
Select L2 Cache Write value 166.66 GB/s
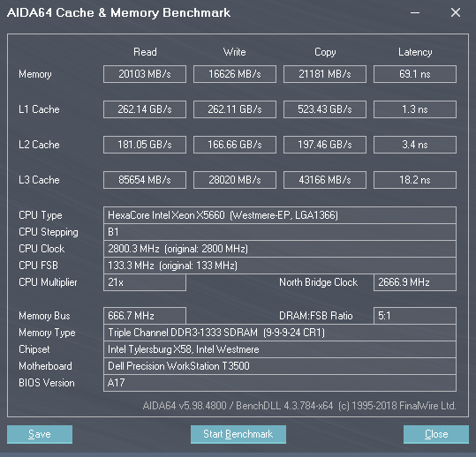pos(235,145)
